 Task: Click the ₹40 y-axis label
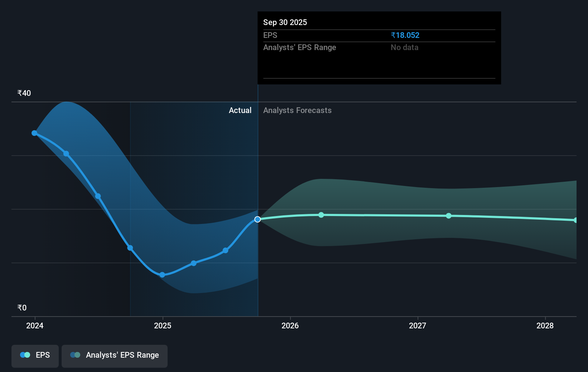(24, 93)
